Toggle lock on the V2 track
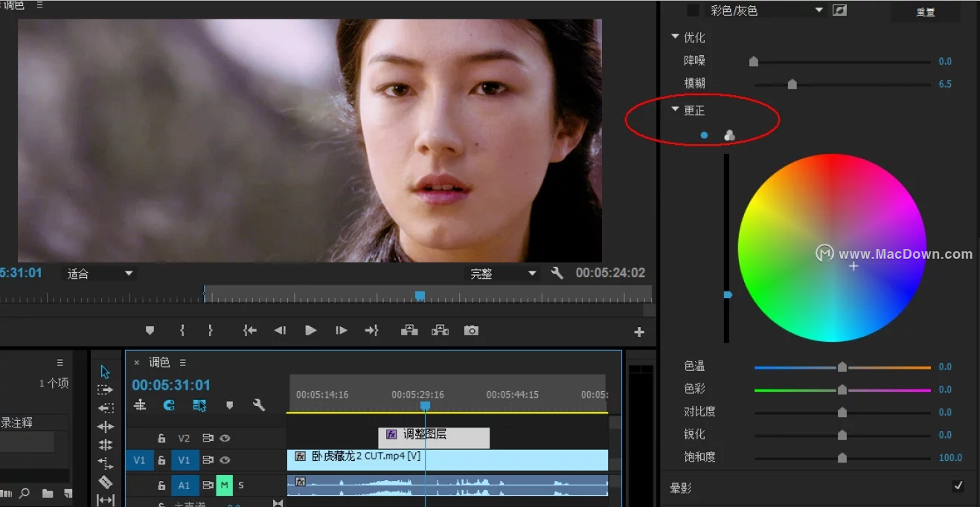The height and width of the screenshot is (507, 980). (x=161, y=439)
